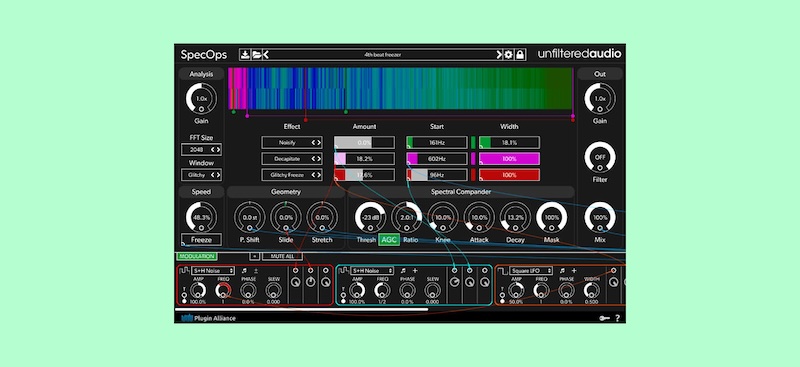800x367 pixels.
Task: Click the Stretch knob
Action: pos(322,217)
